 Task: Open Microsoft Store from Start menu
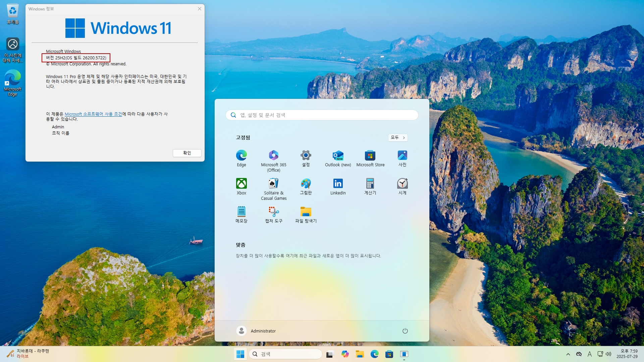tap(370, 156)
